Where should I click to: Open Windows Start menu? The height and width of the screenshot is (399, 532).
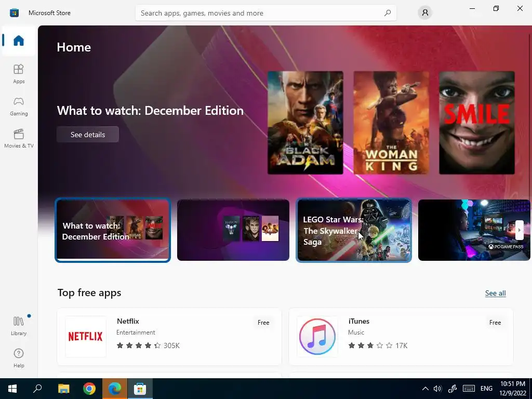(12, 389)
